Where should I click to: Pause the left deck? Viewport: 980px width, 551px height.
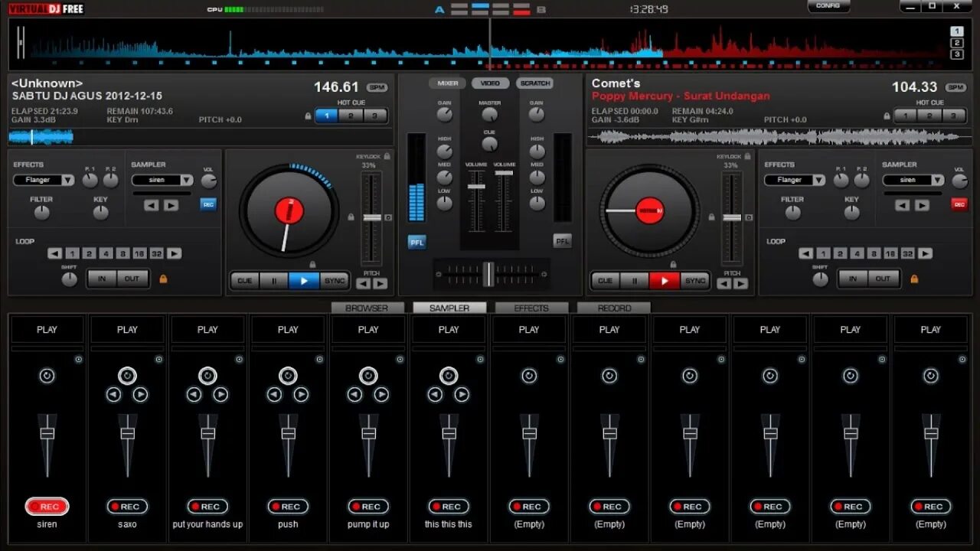(274, 281)
